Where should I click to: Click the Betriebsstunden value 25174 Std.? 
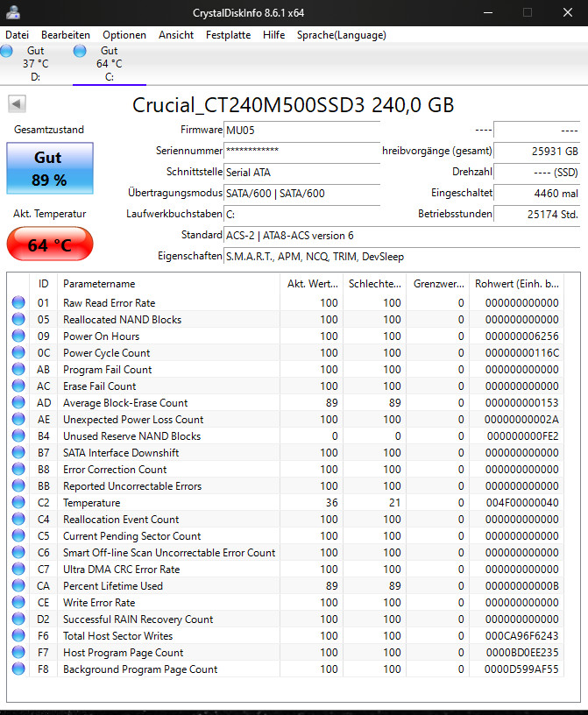[537, 215]
